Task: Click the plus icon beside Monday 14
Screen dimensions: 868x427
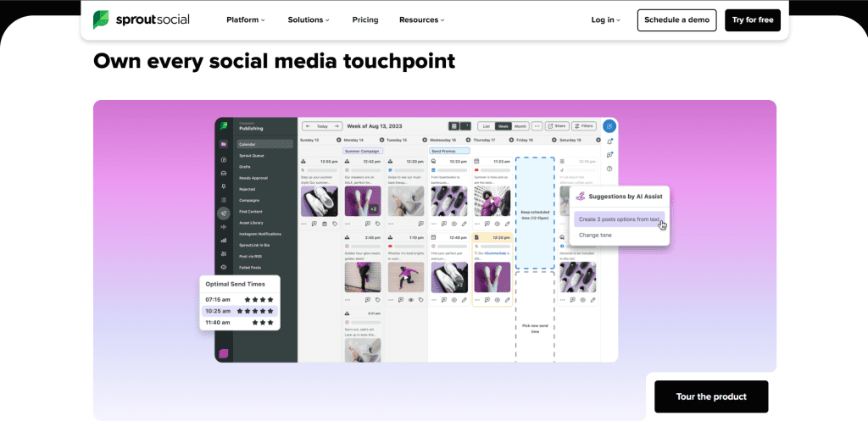Action: [339, 140]
